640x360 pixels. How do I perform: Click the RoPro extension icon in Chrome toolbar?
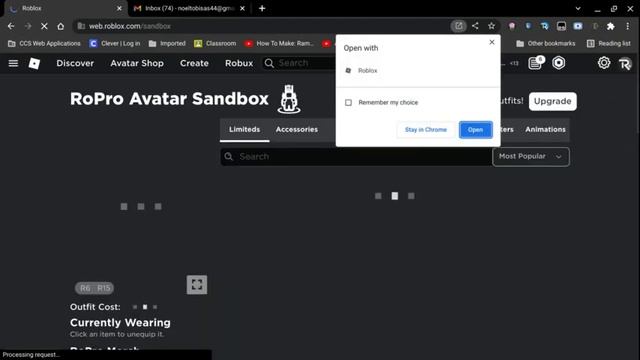pos(544,26)
